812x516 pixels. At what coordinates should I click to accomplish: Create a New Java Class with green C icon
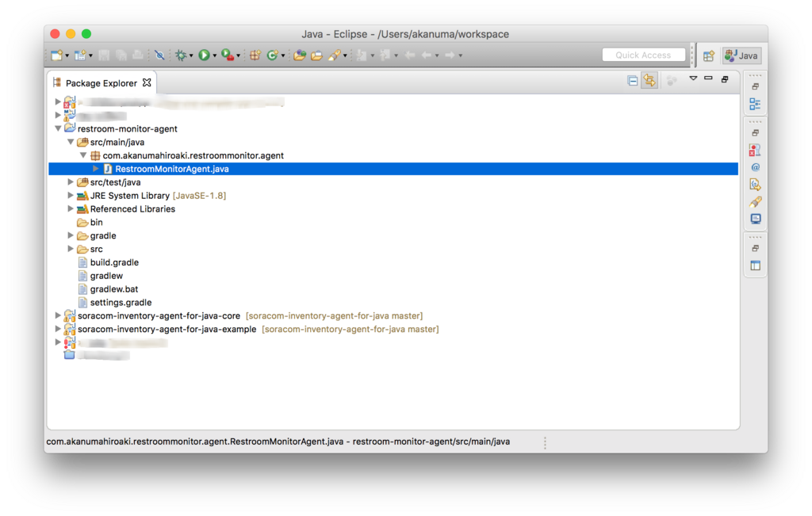273,55
